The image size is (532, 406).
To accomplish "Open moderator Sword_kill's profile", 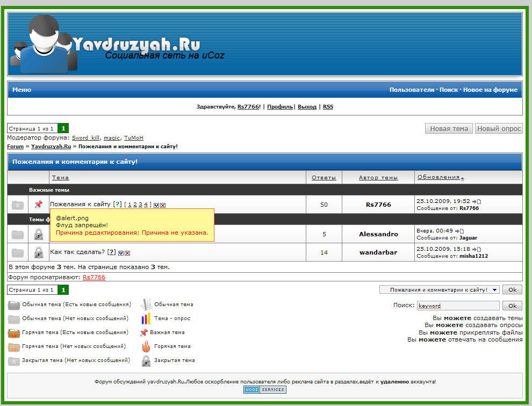I will pyautogui.click(x=85, y=137).
